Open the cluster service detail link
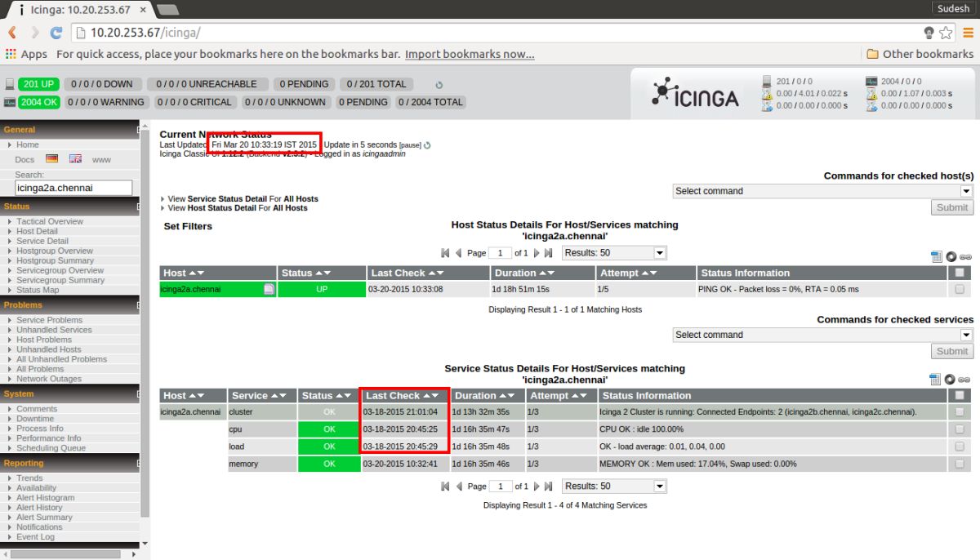 coord(241,412)
